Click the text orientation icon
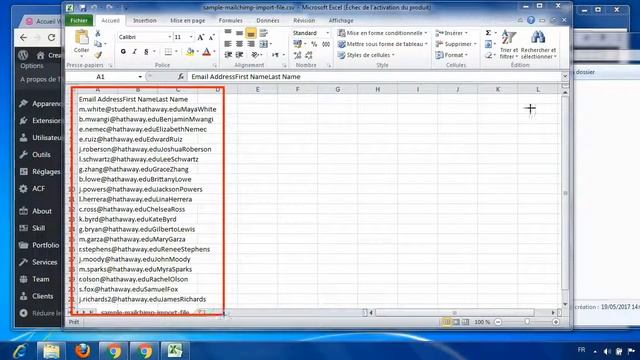This screenshot has width=640, height=360. click(x=255, y=55)
